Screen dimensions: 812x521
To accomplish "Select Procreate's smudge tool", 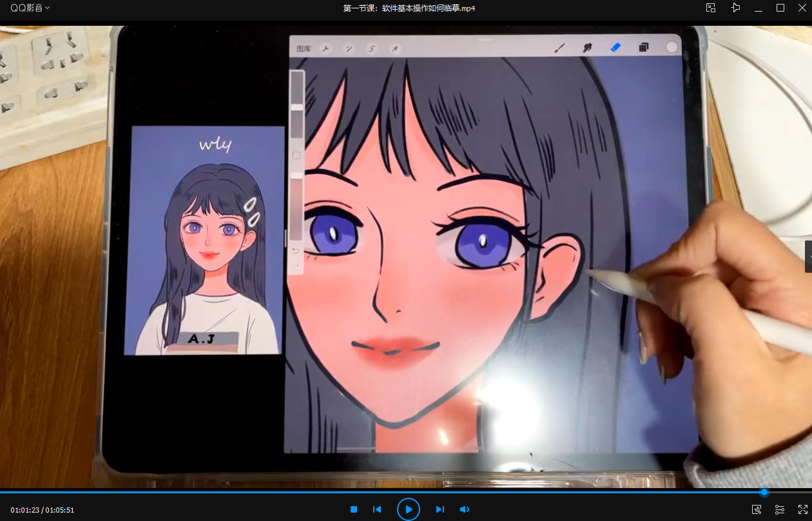I will (588, 48).
